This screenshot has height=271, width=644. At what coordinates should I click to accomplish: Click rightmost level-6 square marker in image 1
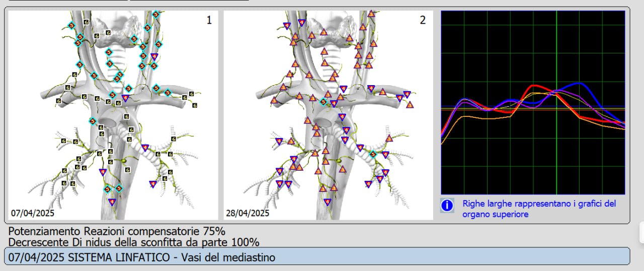click(194, 105)
